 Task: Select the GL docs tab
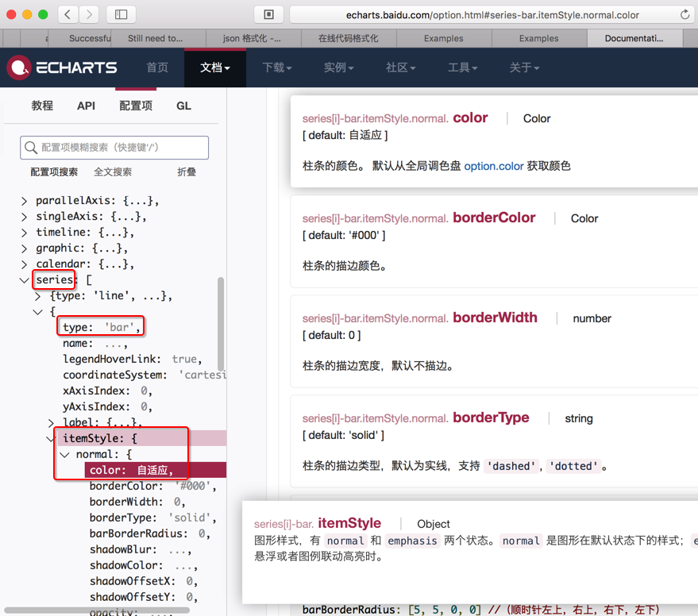(183, 106)
